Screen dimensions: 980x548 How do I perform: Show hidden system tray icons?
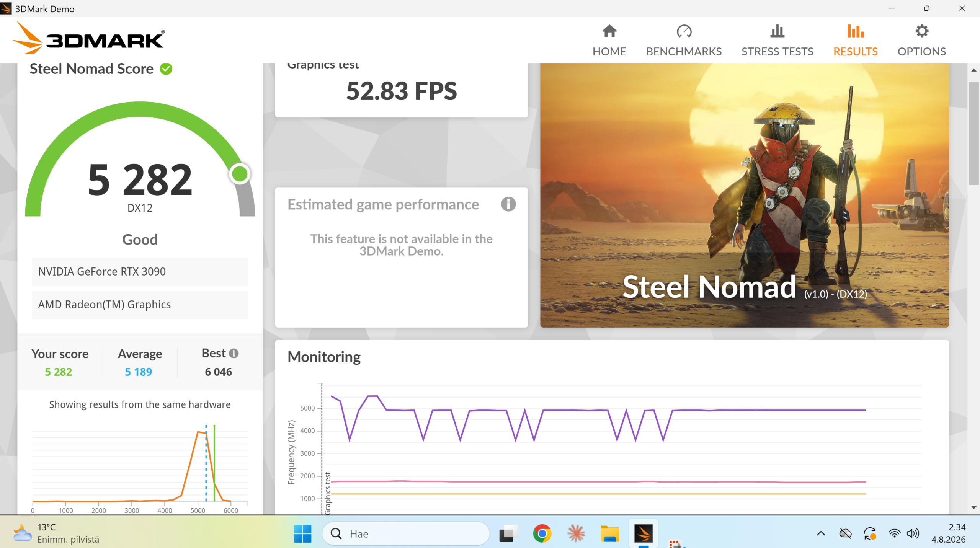pyautogui.click(x=821, y=533)
